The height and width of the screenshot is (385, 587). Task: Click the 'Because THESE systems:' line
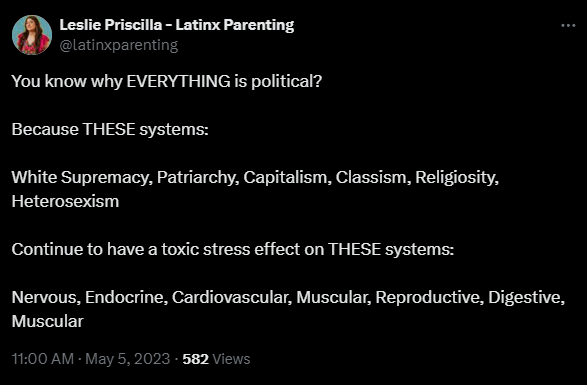pyautogui.click(x=110, y=130)
